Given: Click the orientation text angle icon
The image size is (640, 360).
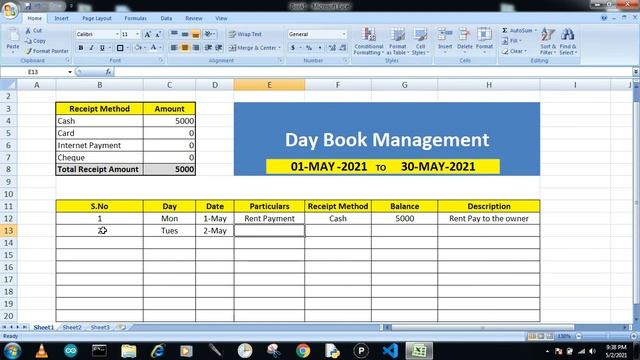Looking at the screenshot, I should click(x=208, y=34).
